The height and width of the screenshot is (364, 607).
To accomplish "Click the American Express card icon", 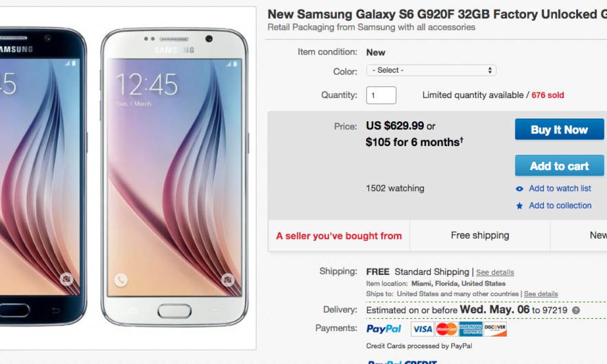I will (470, 329).
